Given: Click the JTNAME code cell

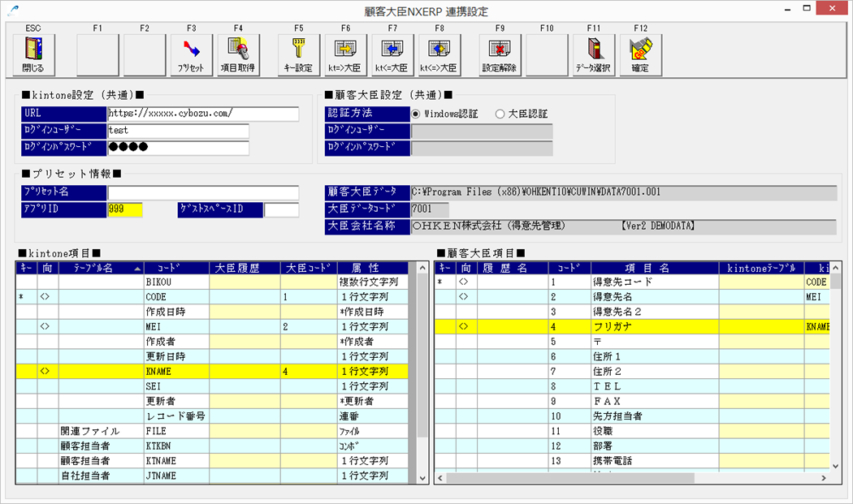Looking at the screenshot, I should pos(177,476).
